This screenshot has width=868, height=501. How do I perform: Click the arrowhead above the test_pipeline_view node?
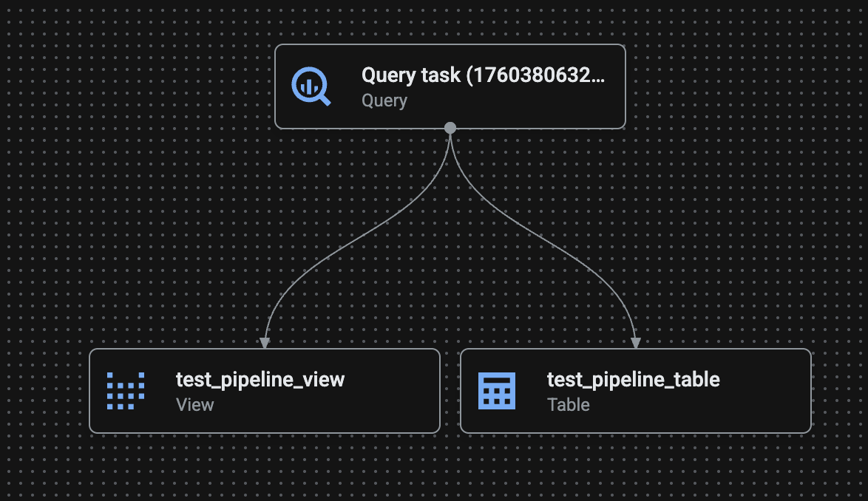[264, 342]
